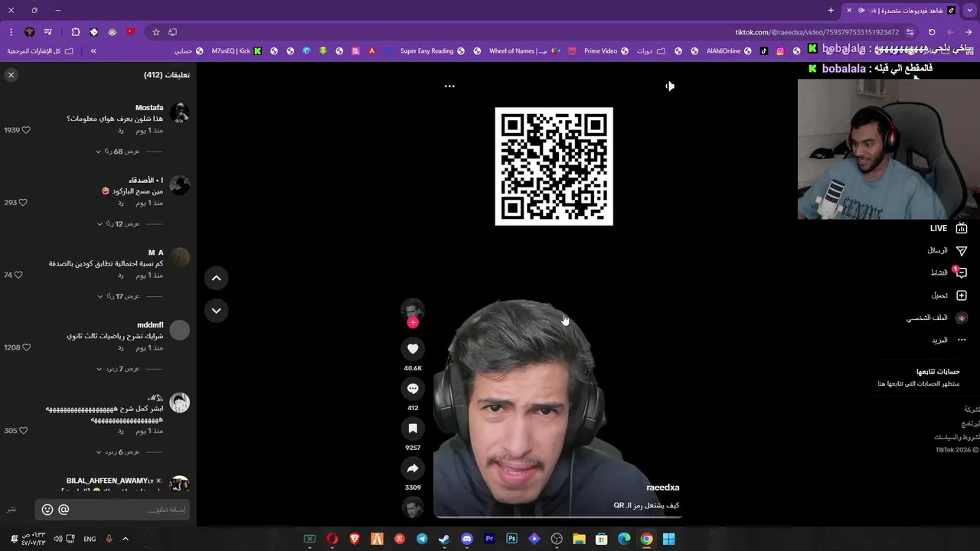Viewport: 980px width, 551px height.
Task: Open the Super Easy Reading bookmark
Action: 432,51
